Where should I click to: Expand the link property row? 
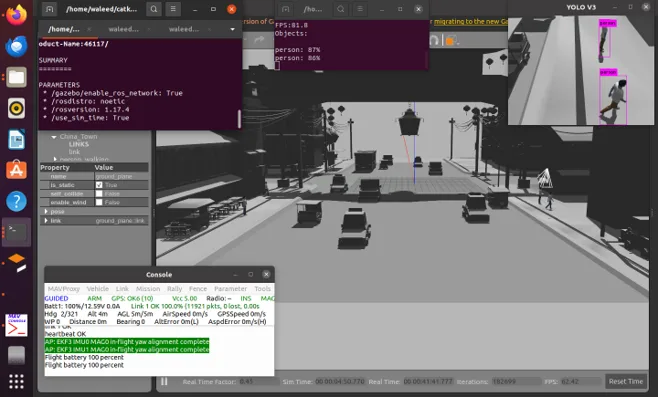[46, 220]
